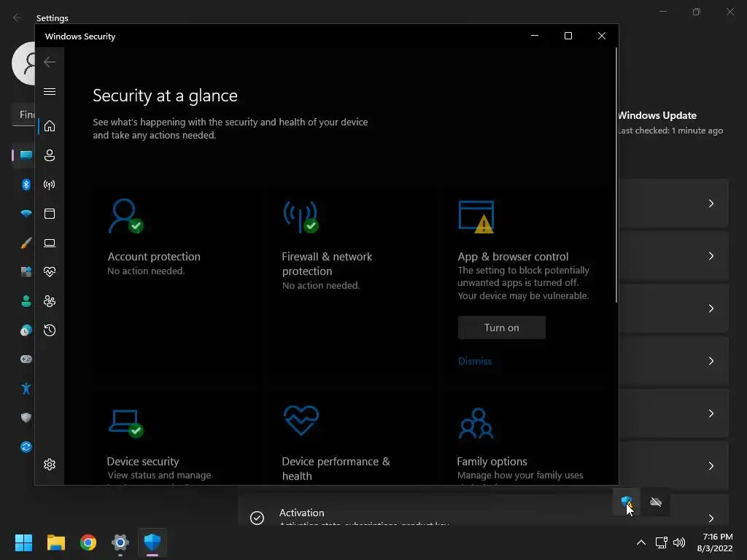
Task: Open App & browser control sidebar icon
Action: [x=50, y=214]
